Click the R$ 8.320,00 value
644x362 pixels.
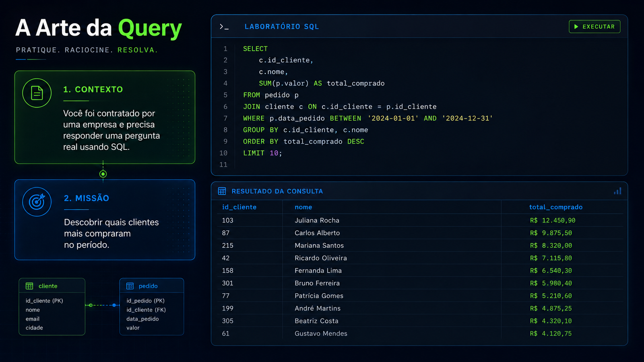[x=551, y=245]
